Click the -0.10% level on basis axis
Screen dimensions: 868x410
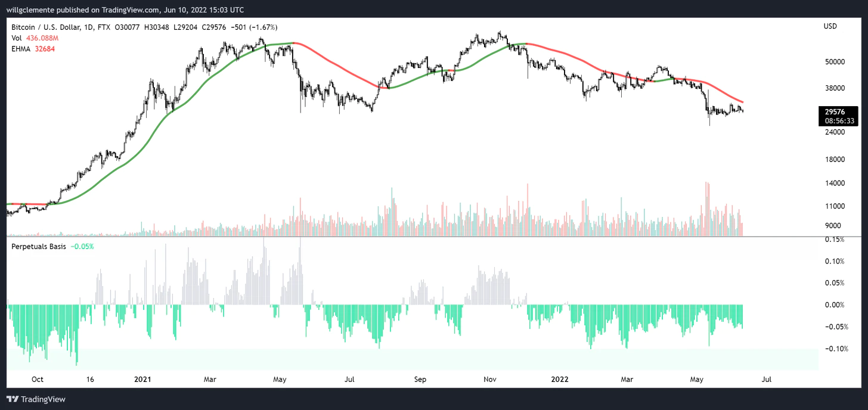(833, 349)
